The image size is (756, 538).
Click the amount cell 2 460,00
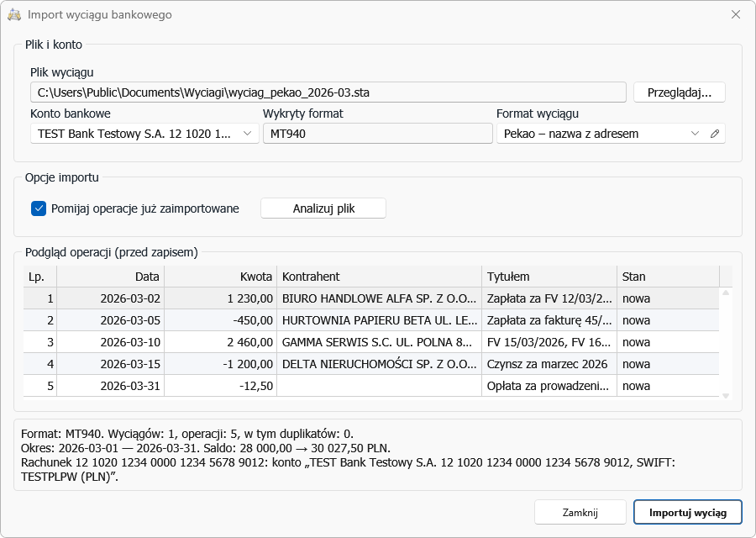pos(221,342)
